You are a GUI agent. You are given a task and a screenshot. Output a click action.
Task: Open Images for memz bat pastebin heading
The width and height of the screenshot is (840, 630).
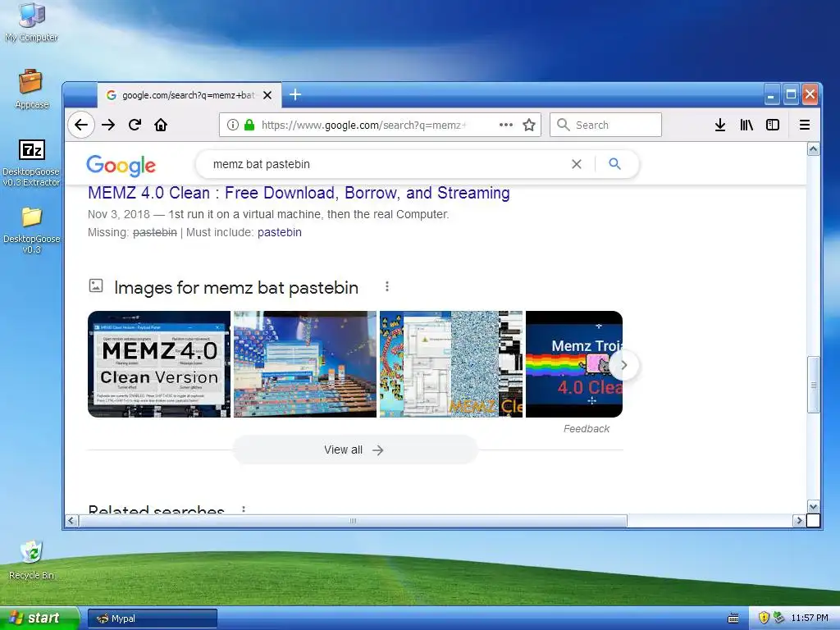tap(236, 288)
